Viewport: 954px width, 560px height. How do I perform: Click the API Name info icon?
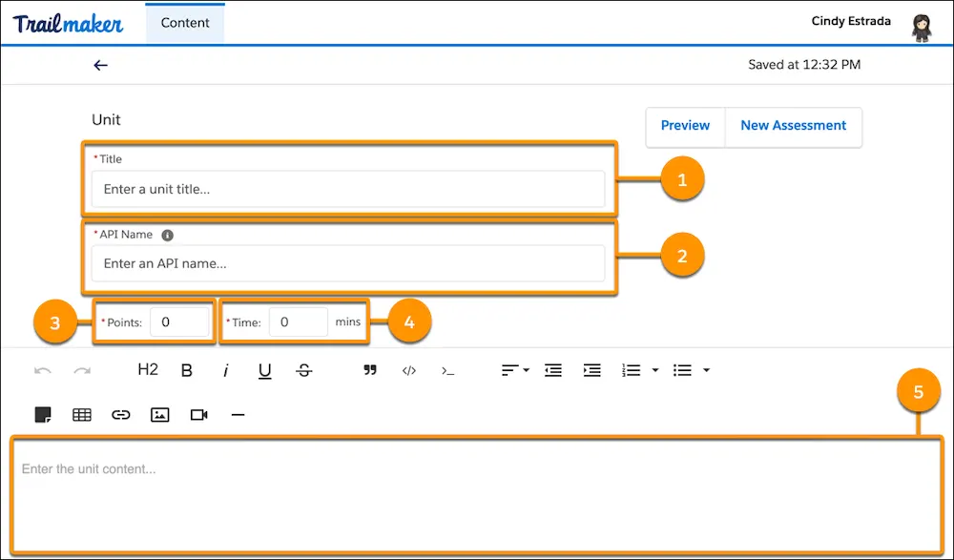[169, 235]
